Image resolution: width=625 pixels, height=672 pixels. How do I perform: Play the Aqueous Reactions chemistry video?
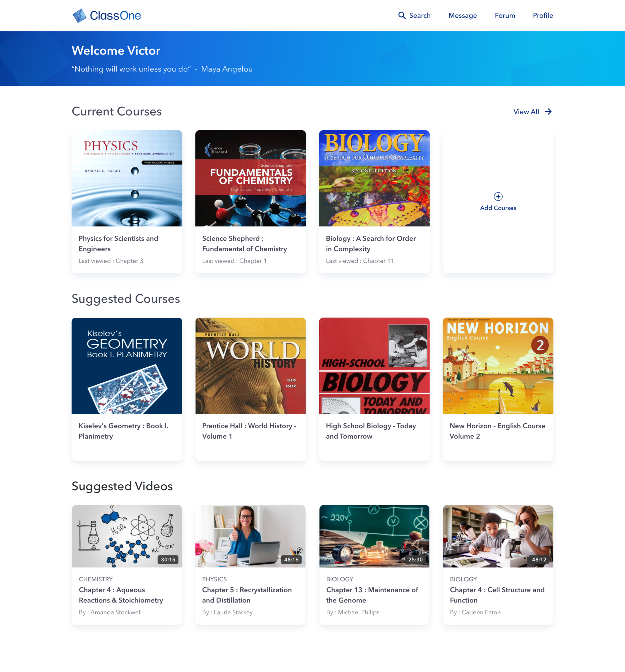126,536
